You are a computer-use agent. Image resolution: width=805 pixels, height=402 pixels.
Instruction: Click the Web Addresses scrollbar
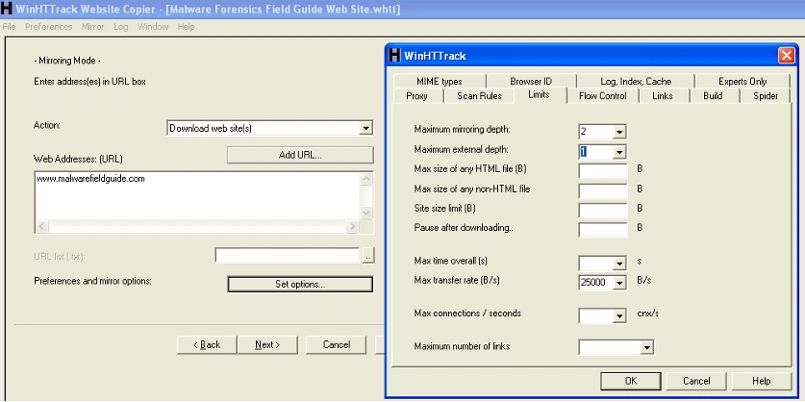pyautogui.click(x=366, y=200)
